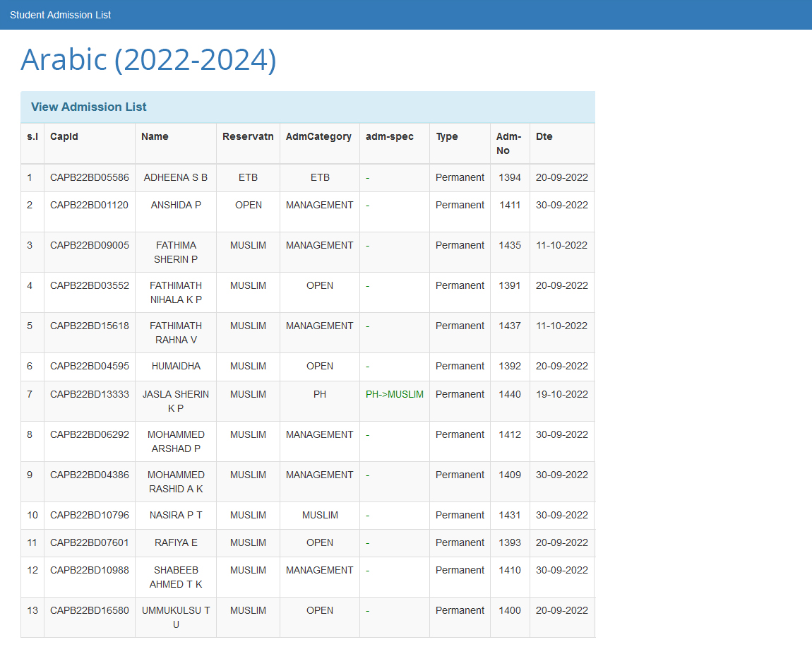Image resolution: width=812 pixels, height=659 pixels.
Task: Select SHABEEB AHMED T K name cell
Action: click(x=176, y=577)
